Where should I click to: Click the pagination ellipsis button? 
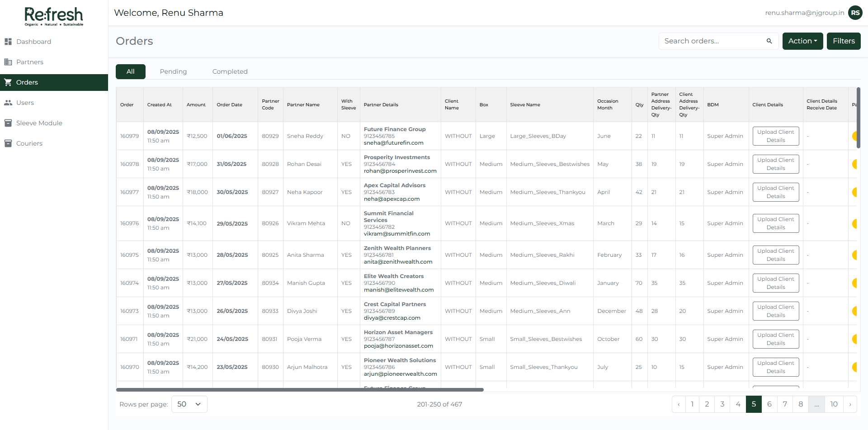816,404
